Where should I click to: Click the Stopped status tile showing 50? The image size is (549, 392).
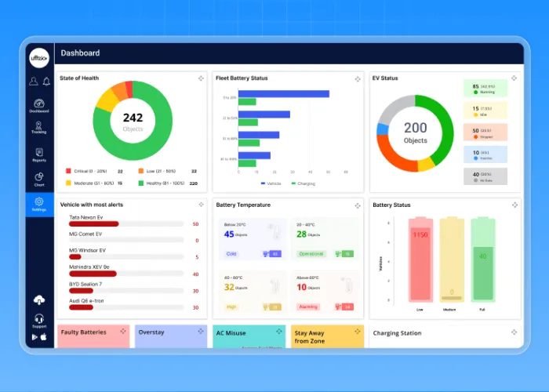click(485, 132)
